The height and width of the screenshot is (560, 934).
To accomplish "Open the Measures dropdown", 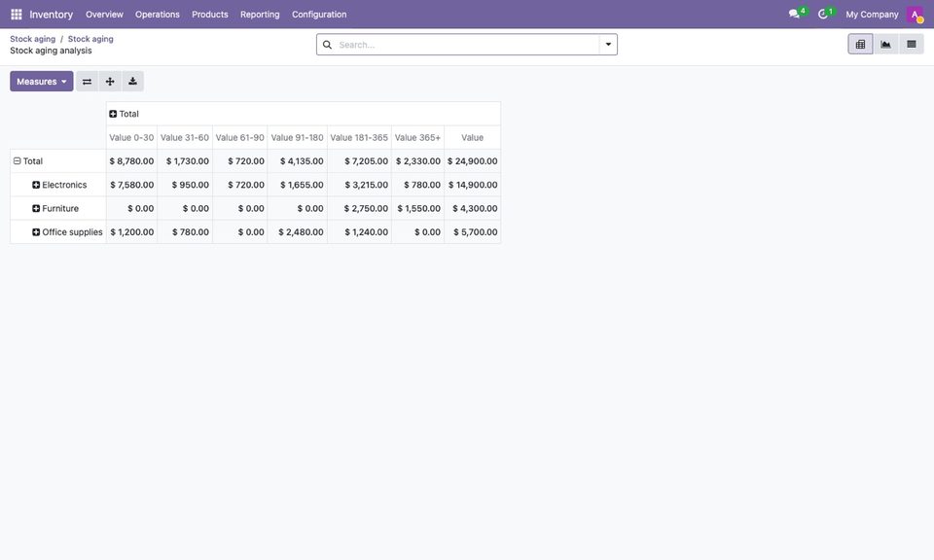I will click(x=42, y=82).
